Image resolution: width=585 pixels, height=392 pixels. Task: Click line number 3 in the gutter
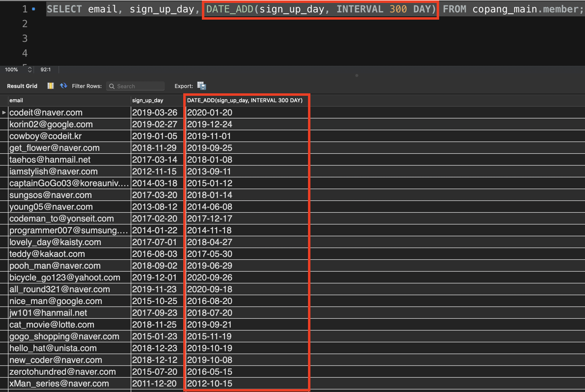pos(25,38)
